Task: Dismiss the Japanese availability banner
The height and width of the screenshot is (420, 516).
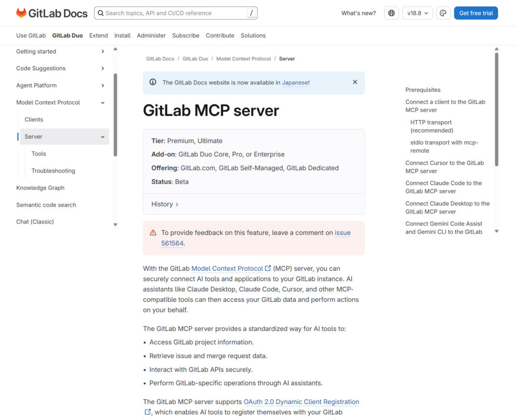Action: coord(355,82)
